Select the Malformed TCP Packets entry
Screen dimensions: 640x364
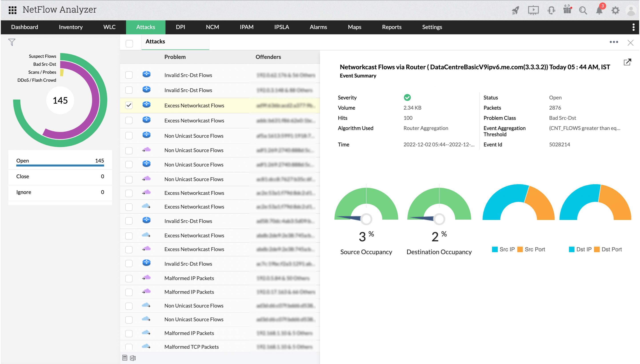point(192,347)
